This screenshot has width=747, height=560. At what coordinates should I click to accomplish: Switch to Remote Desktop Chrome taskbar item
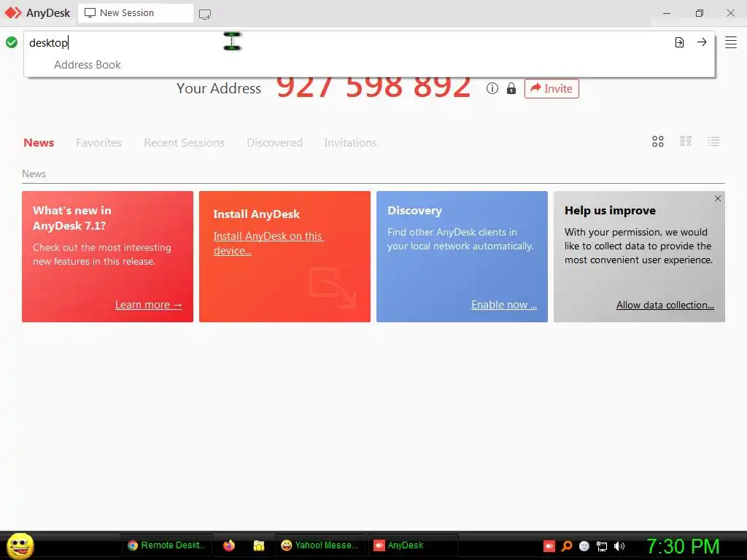pos(167,545)
